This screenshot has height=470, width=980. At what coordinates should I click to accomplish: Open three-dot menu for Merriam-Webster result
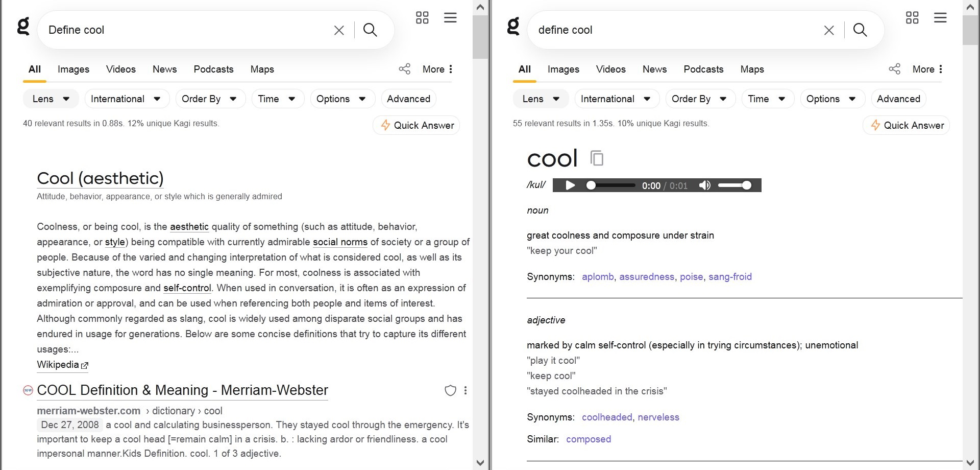pos(465,391)
